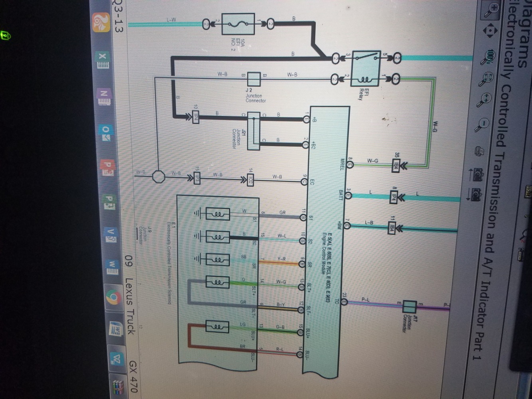This screenshot has width=532, height=399.
Task: Click the 'BATT' pin label
Action: tap(340, 195)
